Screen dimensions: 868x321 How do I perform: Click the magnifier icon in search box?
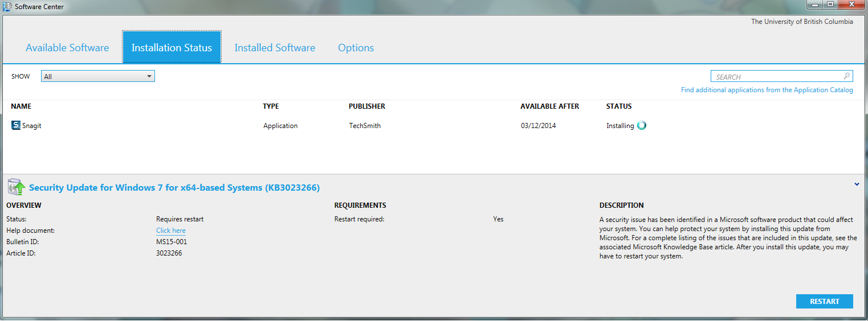[847, 76]
